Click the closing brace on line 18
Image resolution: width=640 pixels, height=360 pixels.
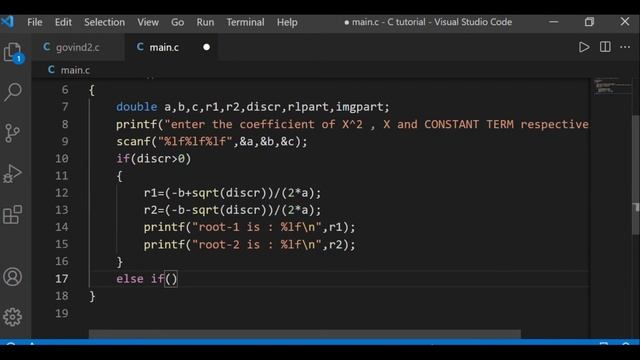coord(92,296)
